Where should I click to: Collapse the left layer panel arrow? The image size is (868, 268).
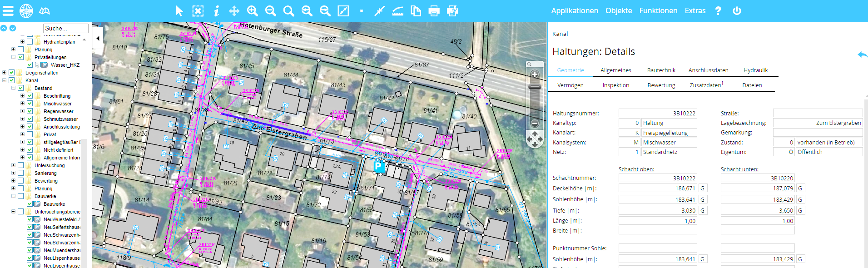pyautogui.click(x=98, y=39)
